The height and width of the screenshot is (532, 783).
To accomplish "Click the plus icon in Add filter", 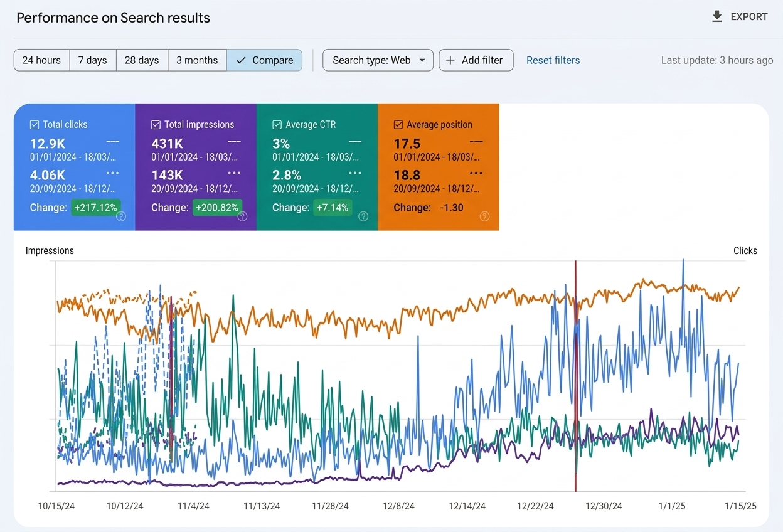I will click(x=450, y=60).
